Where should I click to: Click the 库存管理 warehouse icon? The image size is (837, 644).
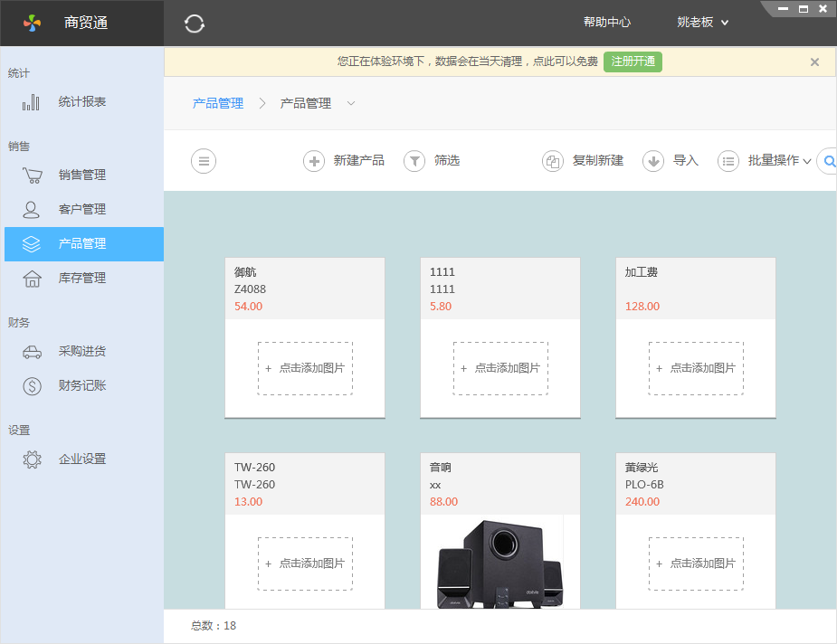32,278
